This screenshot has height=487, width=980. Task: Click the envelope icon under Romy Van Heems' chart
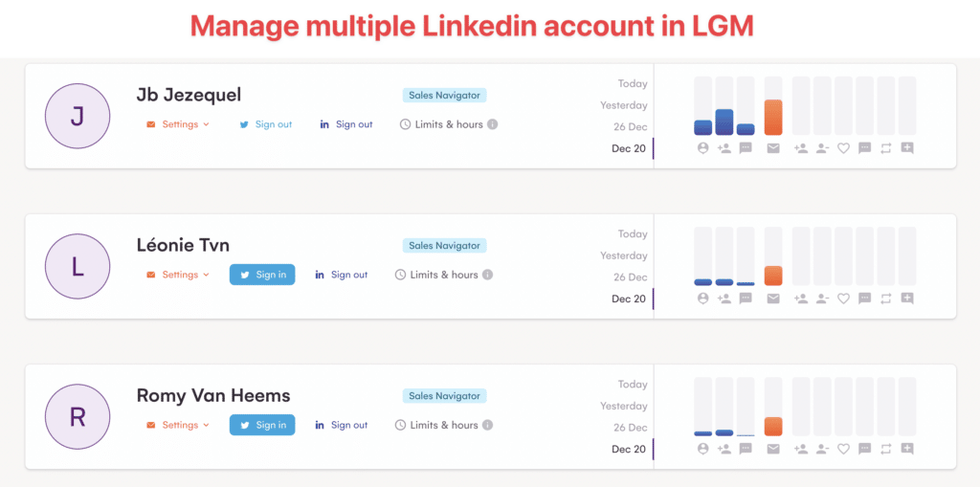[x=773, y=448]
